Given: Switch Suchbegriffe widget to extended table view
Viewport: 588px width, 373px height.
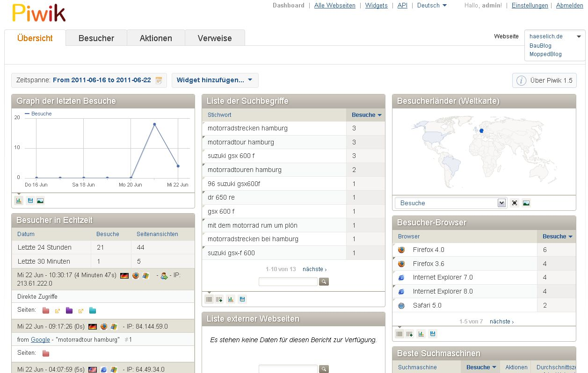Looking at the screenshot, I should pyautogui.click(x=219, y=300).
